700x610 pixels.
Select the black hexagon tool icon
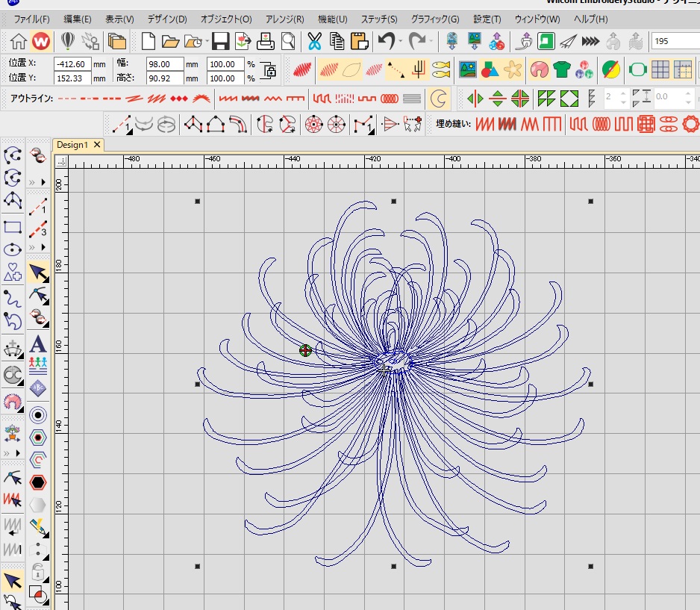pos(38,482)
